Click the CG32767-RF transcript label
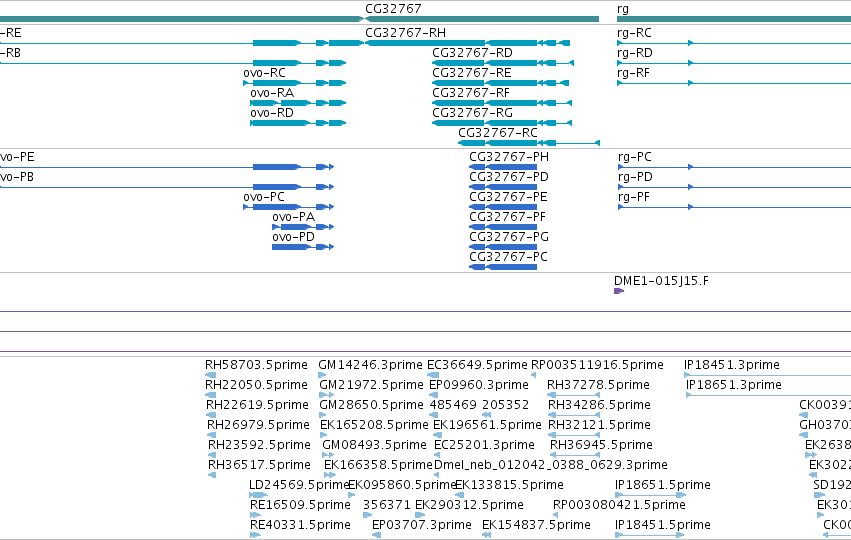This screenshot has width=851, height=540. pos(471,93)
